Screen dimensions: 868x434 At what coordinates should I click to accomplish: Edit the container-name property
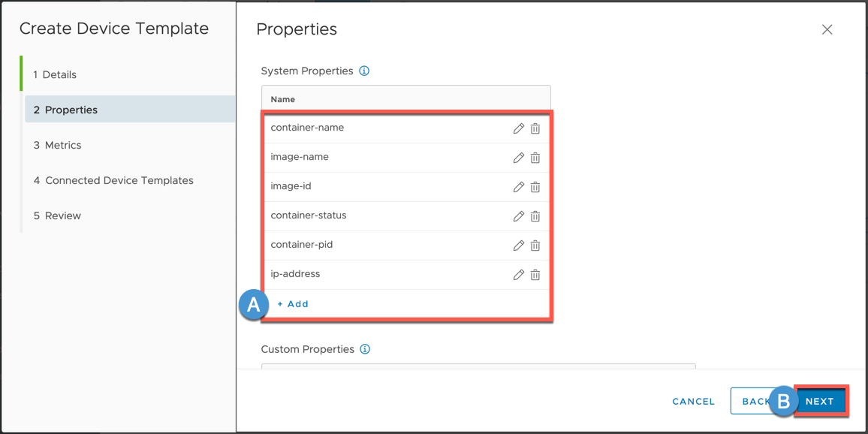click(518, 128)
